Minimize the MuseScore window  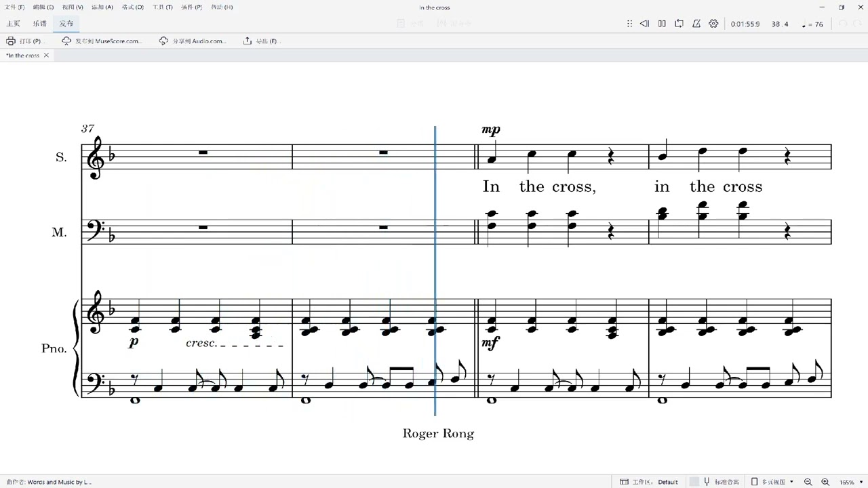823,7
